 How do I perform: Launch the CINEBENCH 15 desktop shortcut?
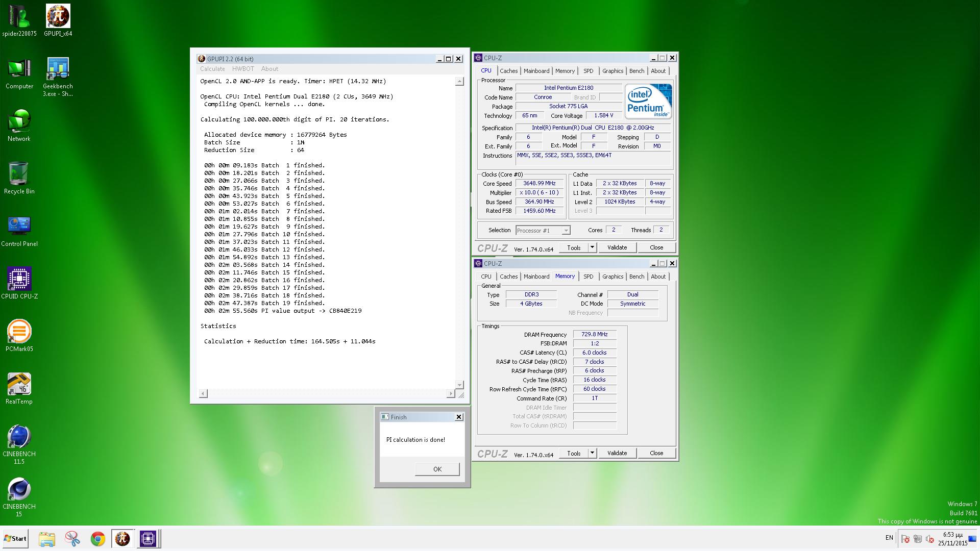pyautogui.click(x=19, y=497)
